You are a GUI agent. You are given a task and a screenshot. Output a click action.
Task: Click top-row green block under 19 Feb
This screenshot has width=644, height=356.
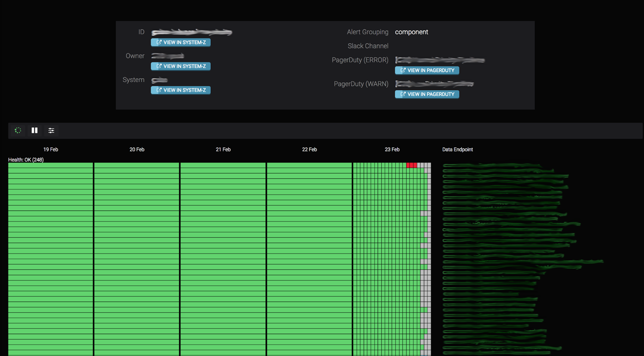(51, 165)
